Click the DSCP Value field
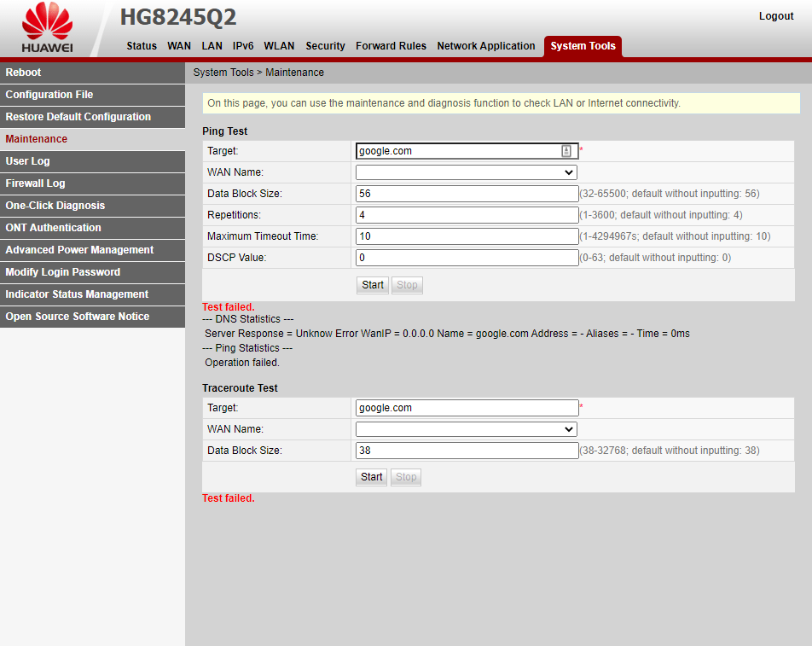 click(x=467, y=258)
